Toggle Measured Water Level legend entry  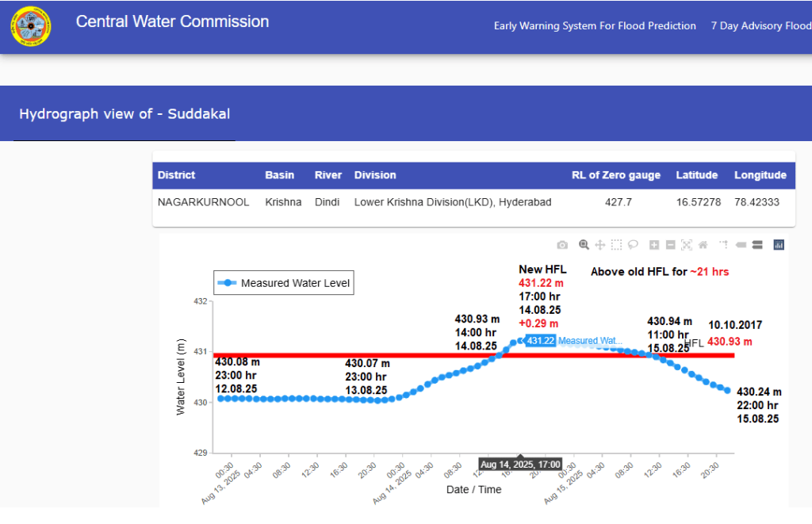[285, 283]
